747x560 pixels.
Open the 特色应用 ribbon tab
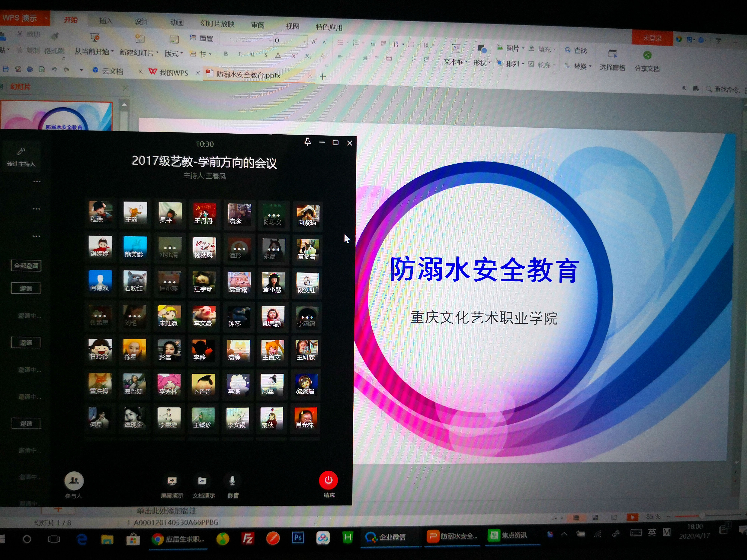pyautogui.click(x=329, y=27)
